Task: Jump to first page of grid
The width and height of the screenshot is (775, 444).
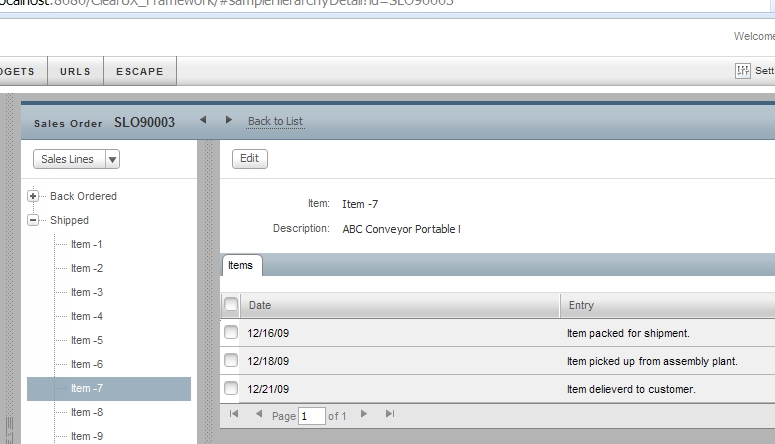Action: click(x=234, y=414)
